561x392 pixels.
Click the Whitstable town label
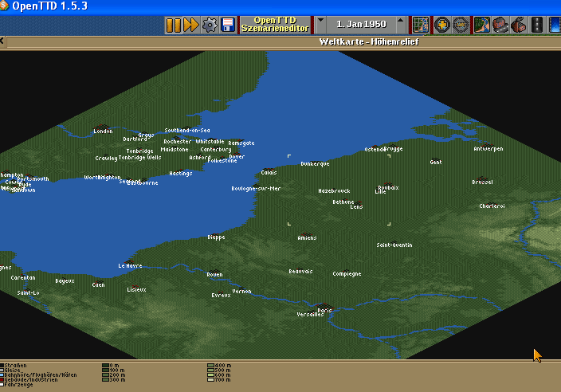coord(210,142)
